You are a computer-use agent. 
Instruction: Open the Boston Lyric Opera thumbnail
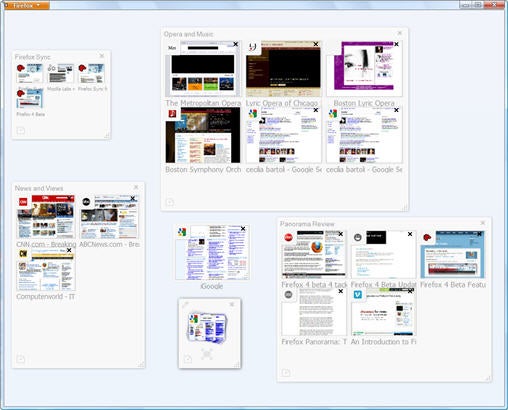364,69
